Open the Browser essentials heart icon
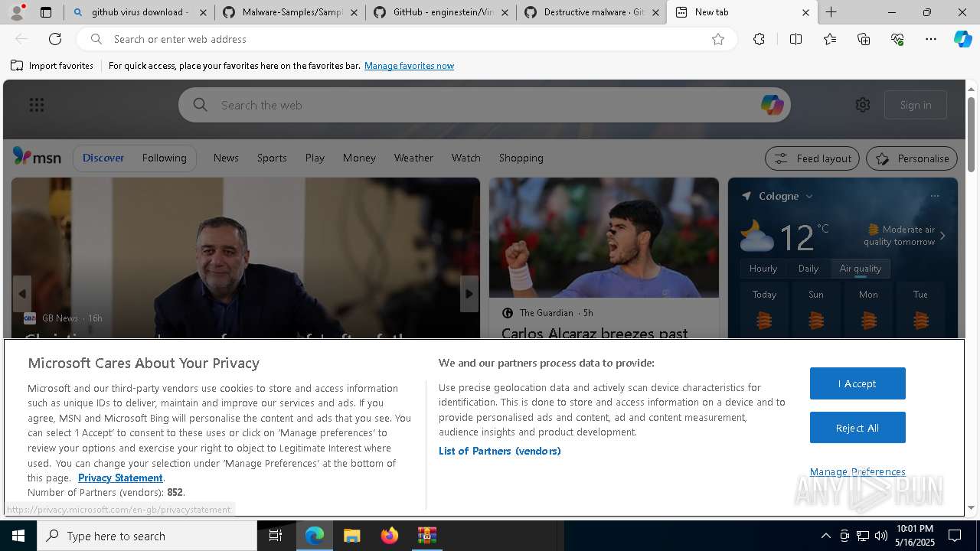The image size is (980, 551). point(897,39)
